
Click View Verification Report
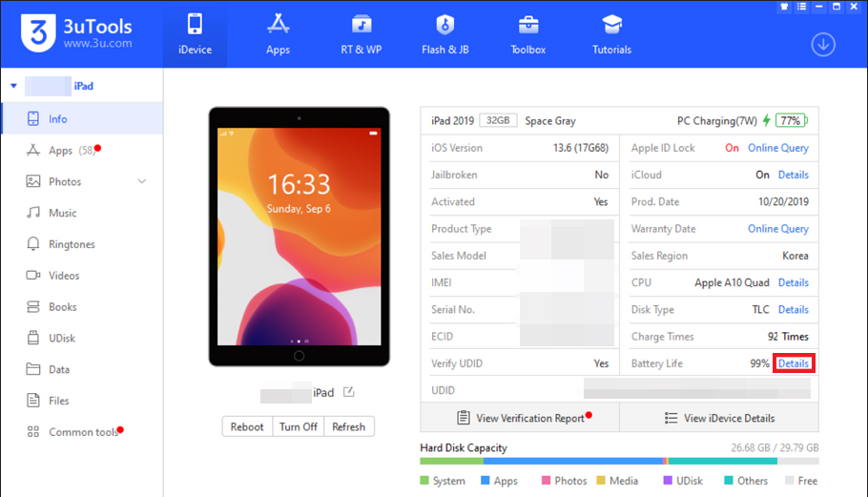(x=520, y=418)
